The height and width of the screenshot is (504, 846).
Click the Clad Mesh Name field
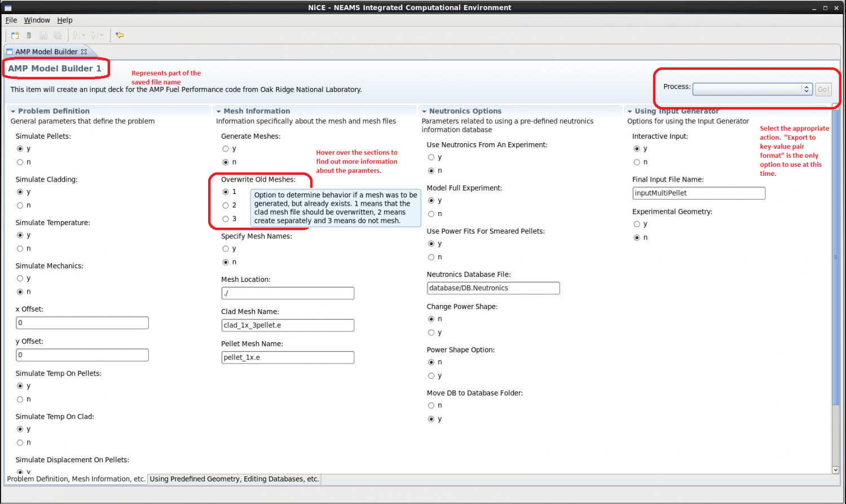(x=288, y=325)
